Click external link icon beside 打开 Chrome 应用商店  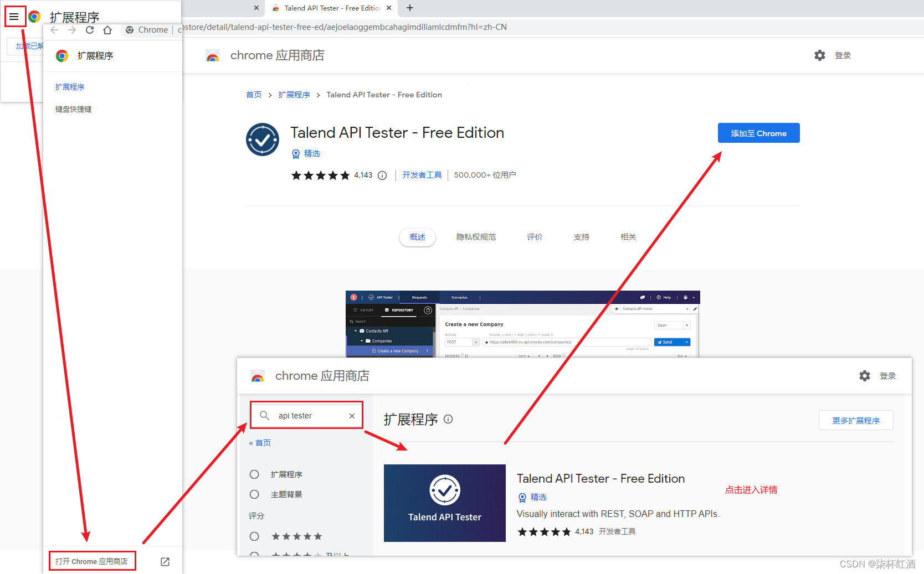coord(165,561)
